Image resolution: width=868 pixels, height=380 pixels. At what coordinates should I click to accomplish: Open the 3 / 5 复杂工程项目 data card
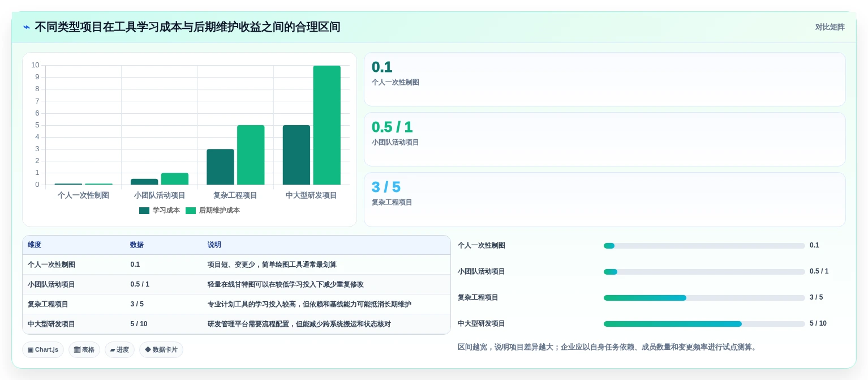coord(604,199)
